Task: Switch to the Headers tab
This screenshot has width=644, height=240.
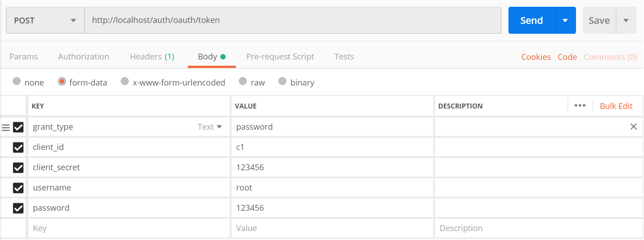Action: (152, 57)
